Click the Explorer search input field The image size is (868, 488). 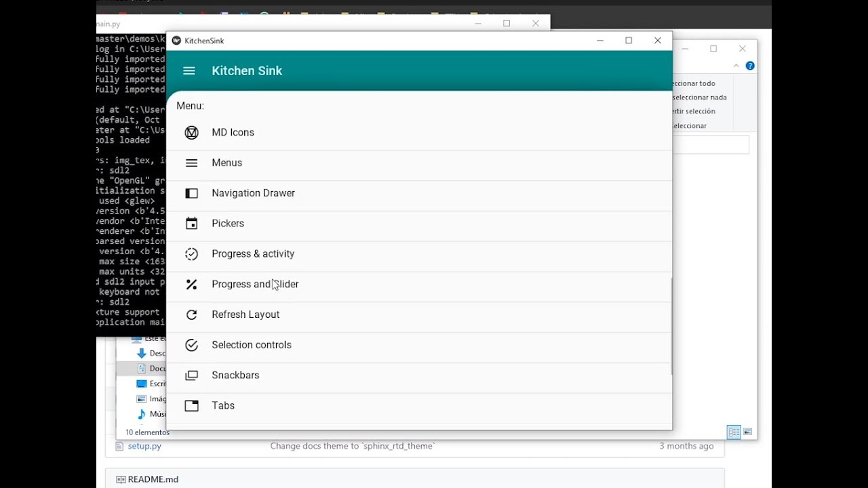tap(711, 144)
